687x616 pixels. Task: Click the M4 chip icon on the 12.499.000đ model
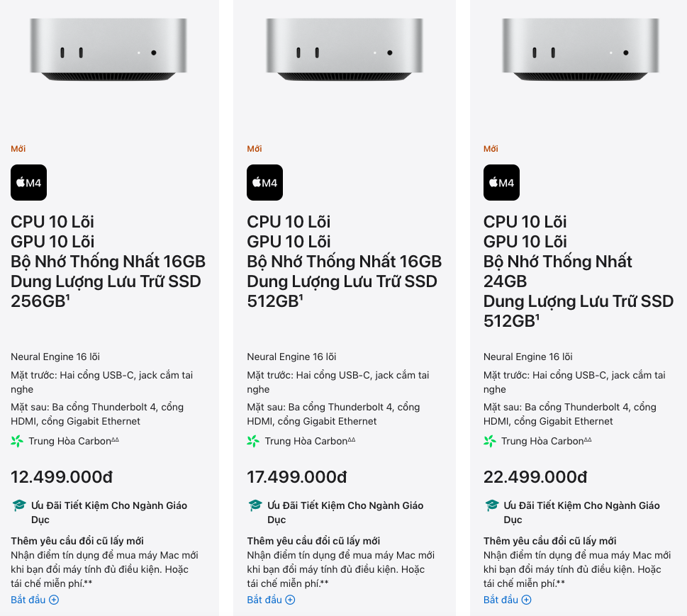(x=28, y=183)
